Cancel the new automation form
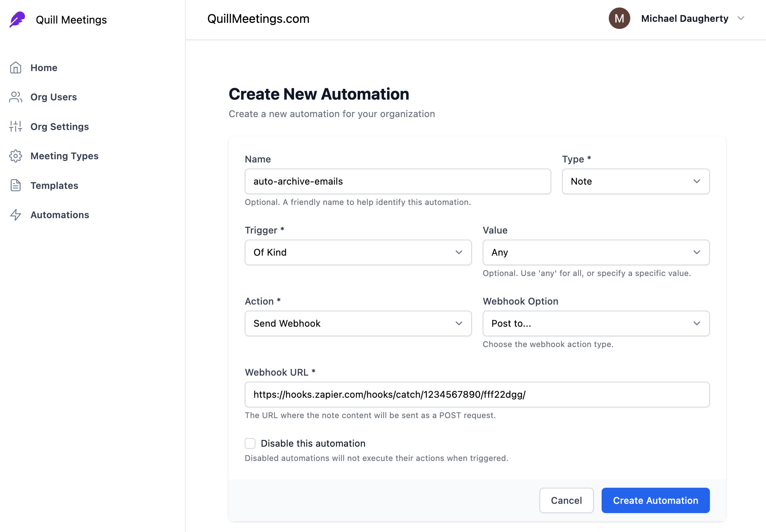The height and width of the screenshot is (532, 766). [566, 500]
